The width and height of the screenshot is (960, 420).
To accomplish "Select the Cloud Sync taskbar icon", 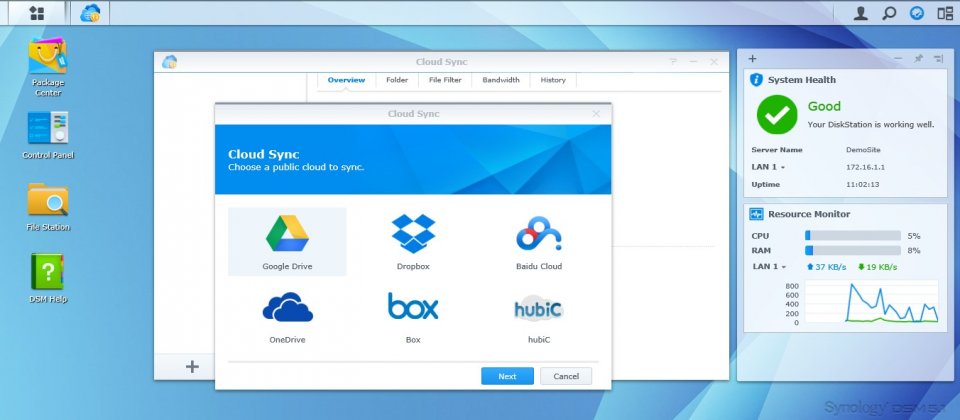I will coord(91,13).
